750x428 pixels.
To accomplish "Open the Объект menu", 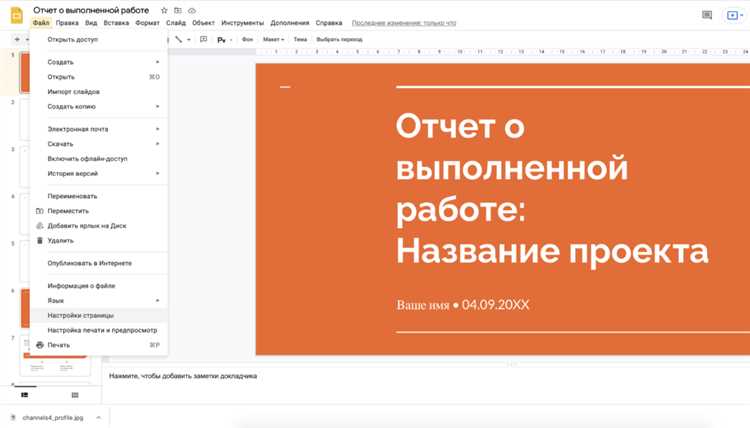I will (x=203, y=23).
